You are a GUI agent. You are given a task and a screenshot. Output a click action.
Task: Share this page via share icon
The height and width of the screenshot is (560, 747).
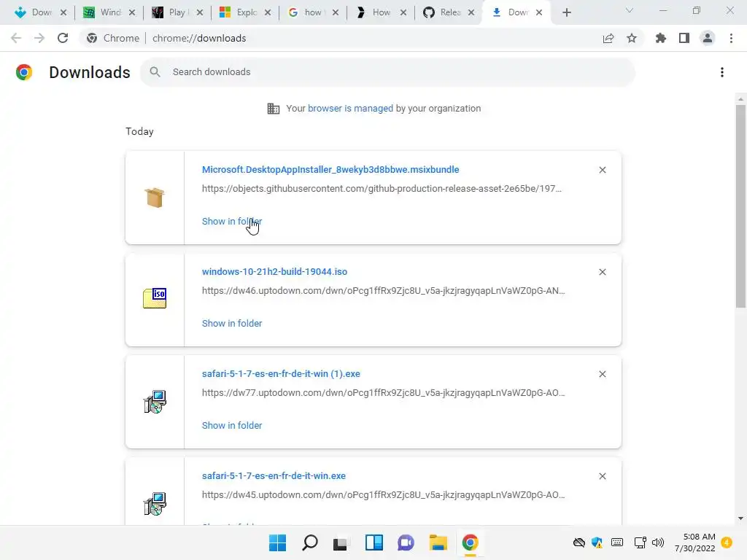point(608,38)
